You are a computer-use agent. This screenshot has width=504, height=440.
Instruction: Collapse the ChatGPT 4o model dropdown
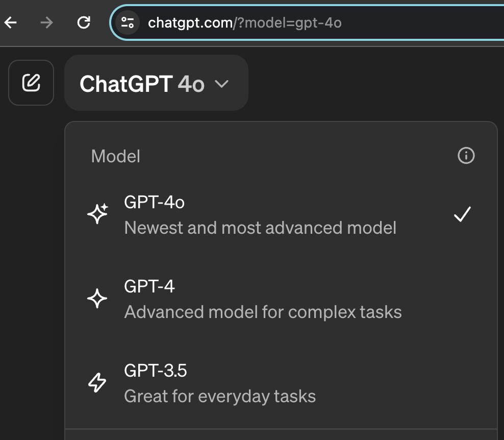[156, 83]
